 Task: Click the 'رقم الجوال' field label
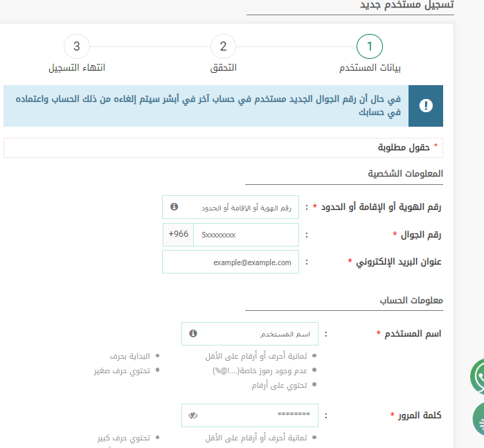click(x=421, y=235)
